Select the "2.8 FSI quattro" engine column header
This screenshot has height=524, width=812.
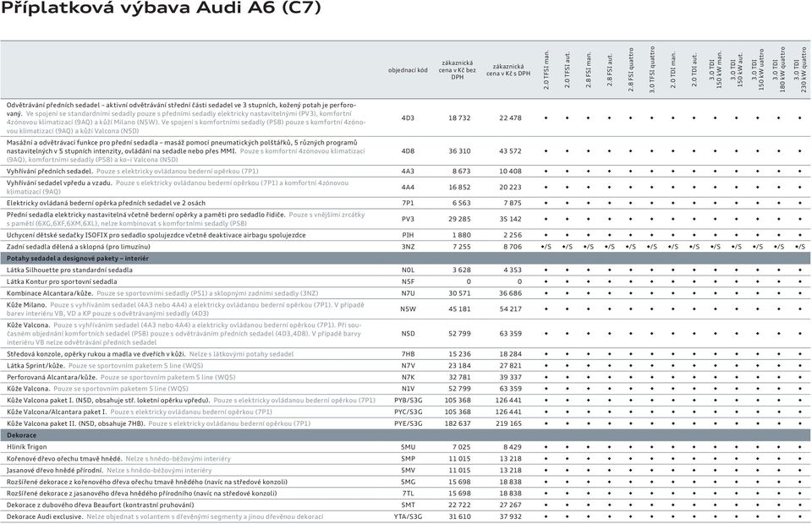(631, 70)
